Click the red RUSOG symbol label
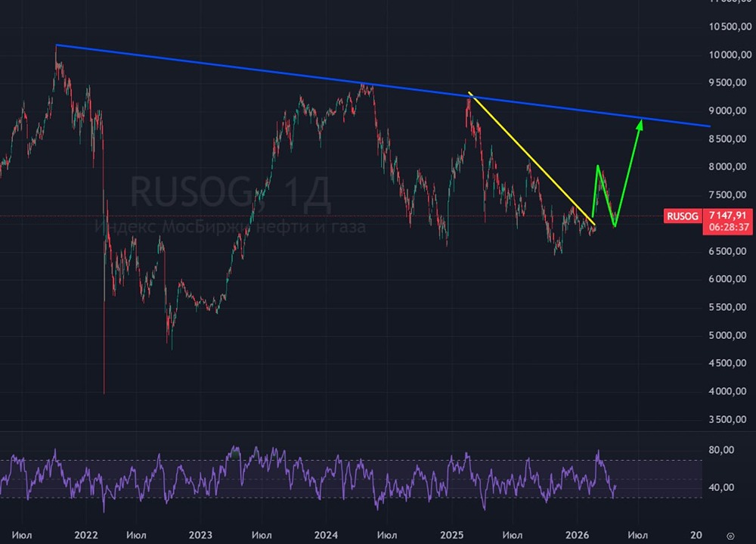 682,216
